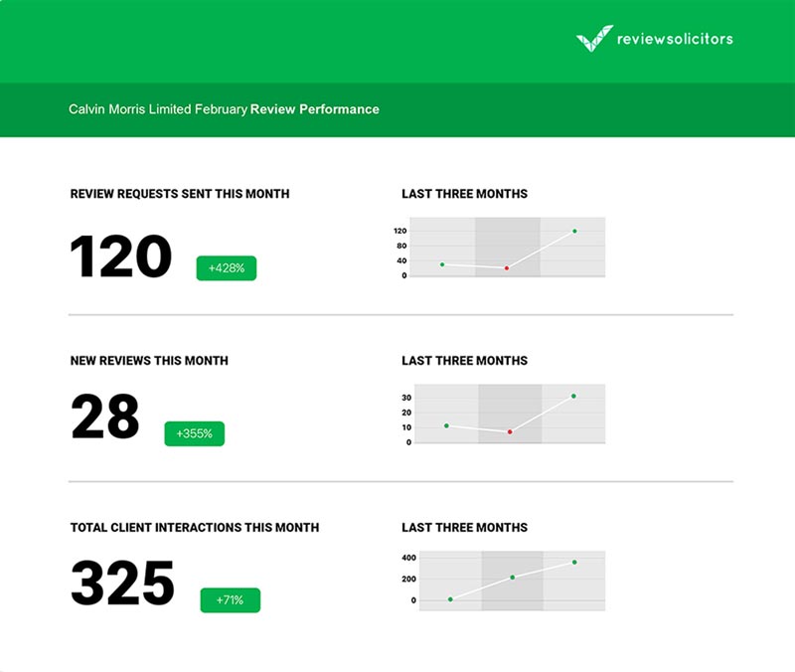Click the first green point on review requests chart
The width and height of the screenshot is (795, 672).
coord(442,264)
